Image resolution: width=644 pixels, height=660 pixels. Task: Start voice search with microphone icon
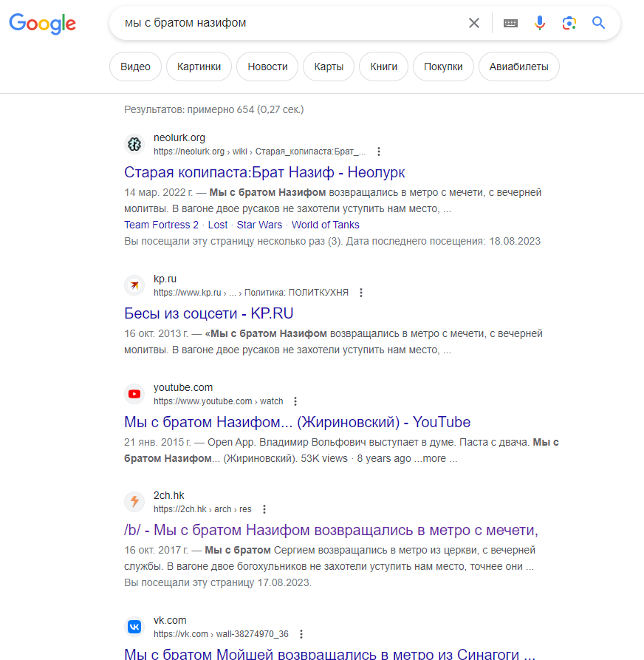tap(540, 23)
